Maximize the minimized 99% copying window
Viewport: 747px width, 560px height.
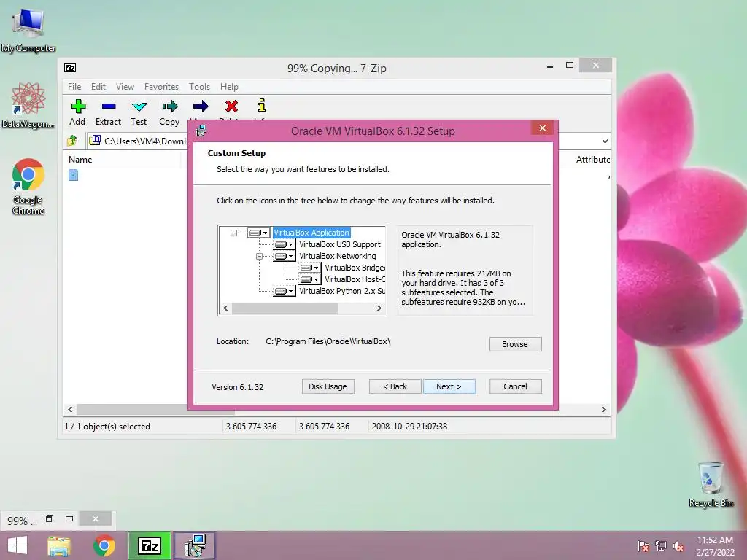[69, 518]
